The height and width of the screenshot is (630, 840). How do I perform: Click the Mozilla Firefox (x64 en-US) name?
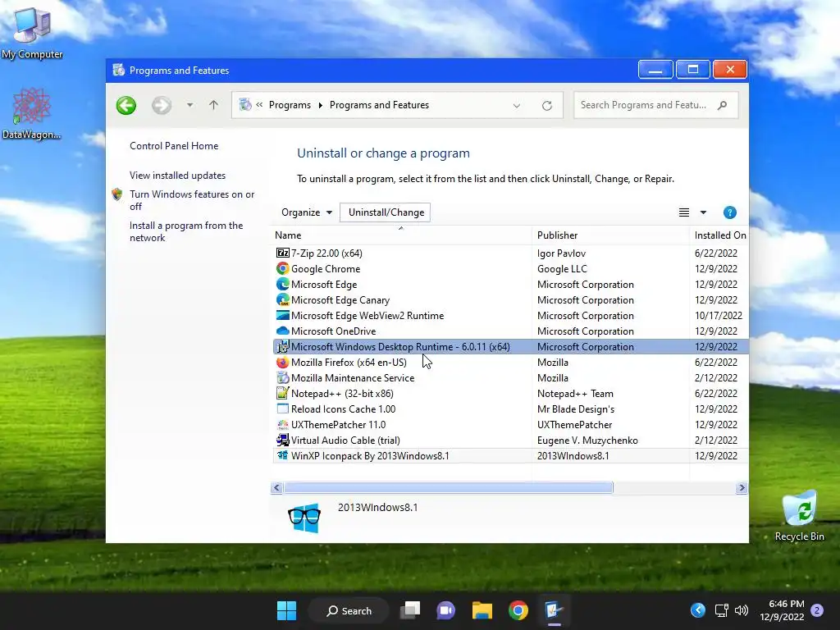[x=349, y=362]
